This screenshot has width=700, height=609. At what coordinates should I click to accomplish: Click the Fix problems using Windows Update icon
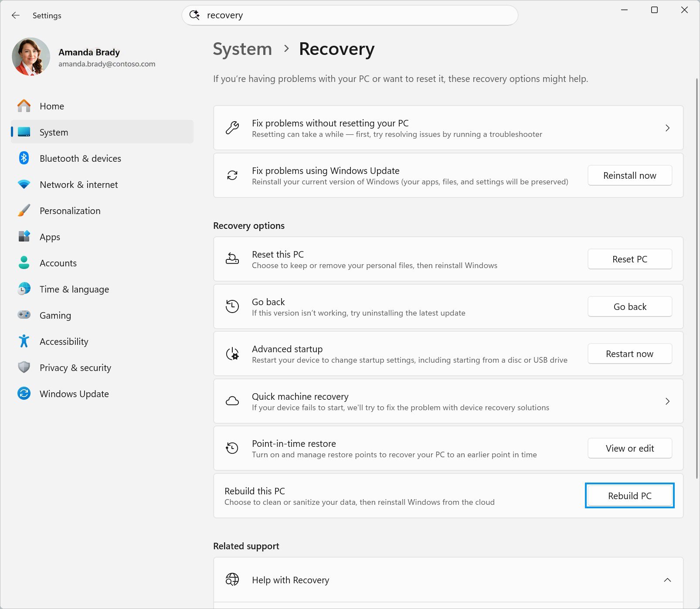pos(232,175)
